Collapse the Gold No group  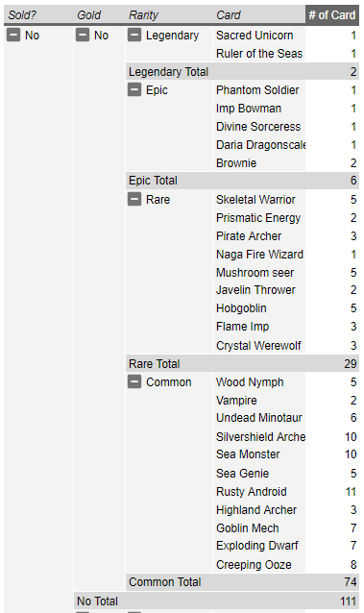pos(83,36)
